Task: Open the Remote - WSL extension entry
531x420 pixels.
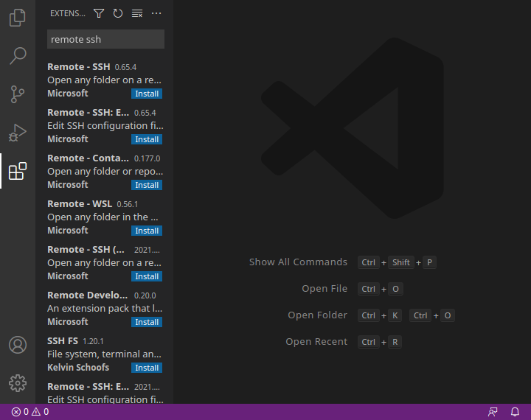Action: tap(105, 217)
